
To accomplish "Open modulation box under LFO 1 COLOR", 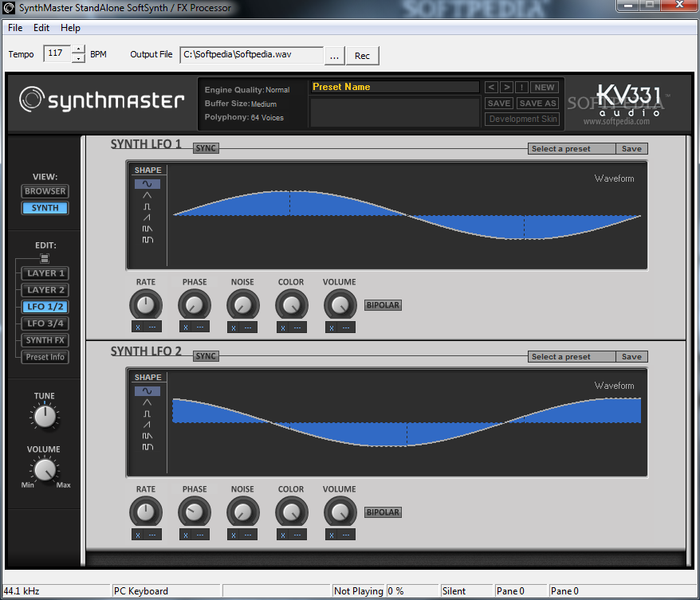I will (292, 327).
